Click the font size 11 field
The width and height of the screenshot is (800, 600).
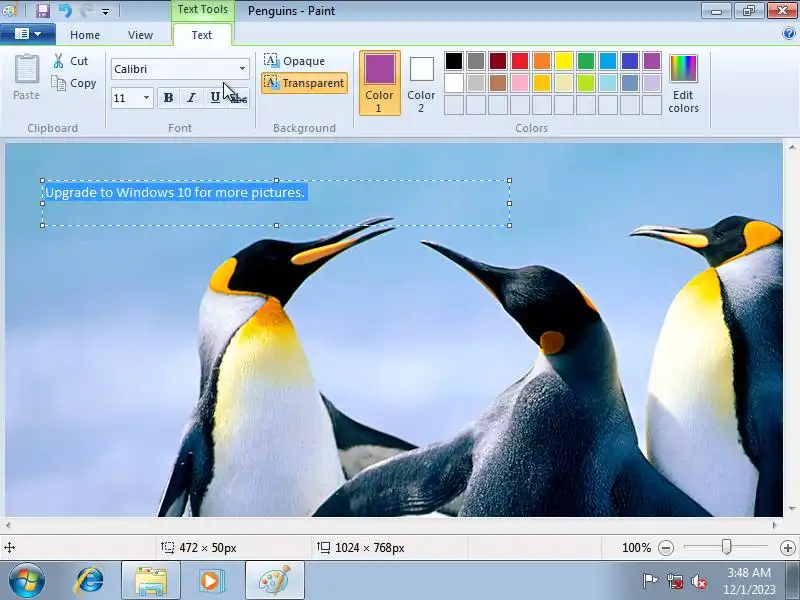click(x=126, y=98)
